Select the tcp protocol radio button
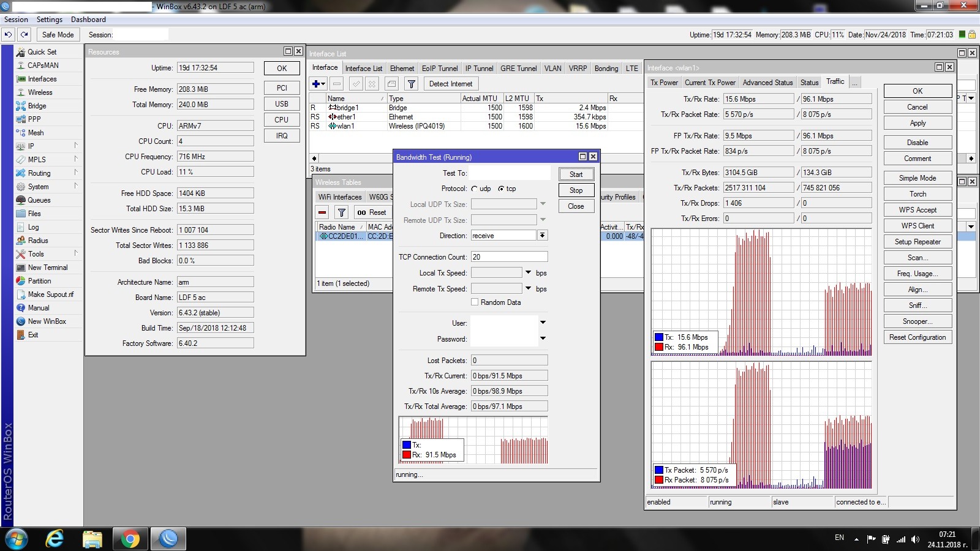 [501, 189]
